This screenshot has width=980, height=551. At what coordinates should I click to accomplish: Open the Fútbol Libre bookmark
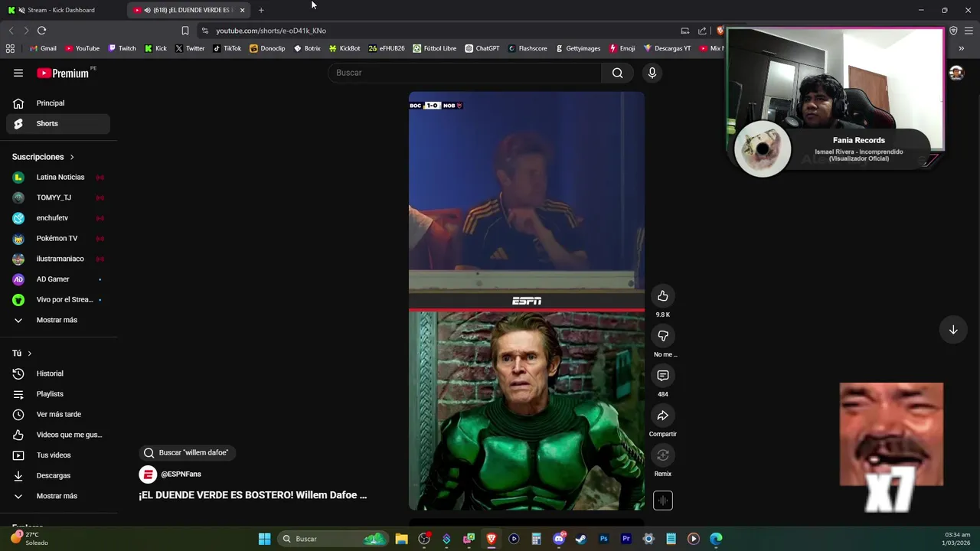(x=434, y=48)
